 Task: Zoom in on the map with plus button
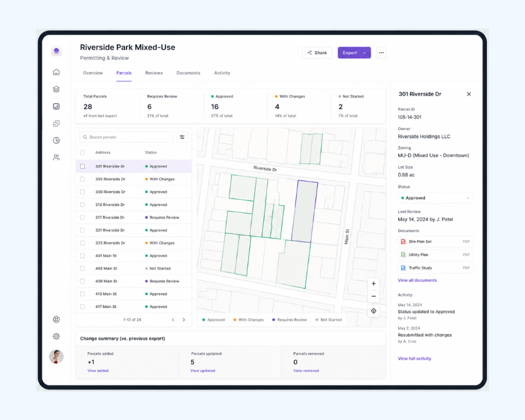tap(374, 284)
